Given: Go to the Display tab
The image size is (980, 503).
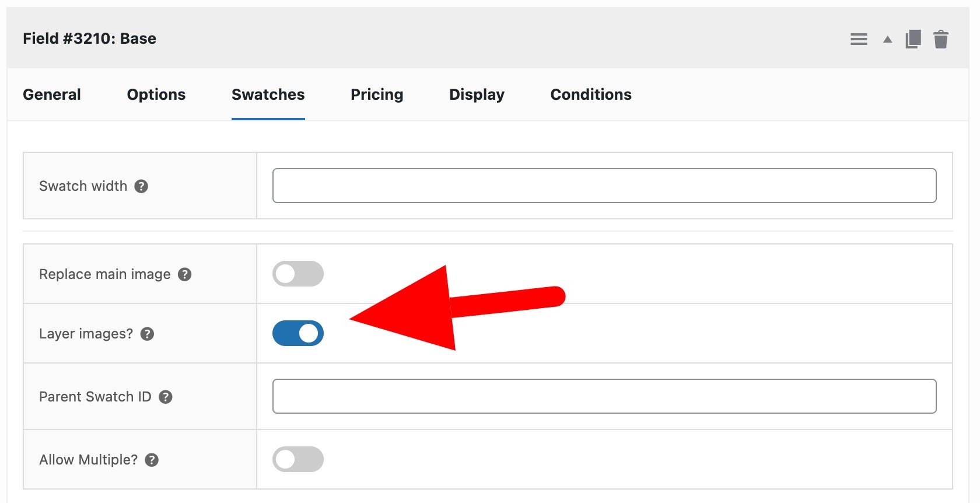Looking at the screenshot, I should [x=476, y=94].
